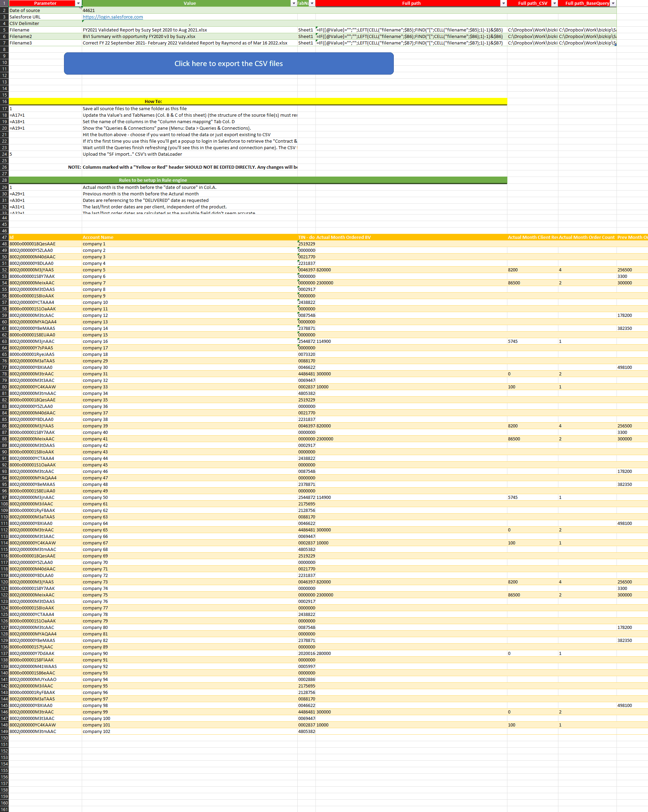Screen dimensions: 648x812
Task: Select 498100 prev month value for company 30
Action: [632, 367]
